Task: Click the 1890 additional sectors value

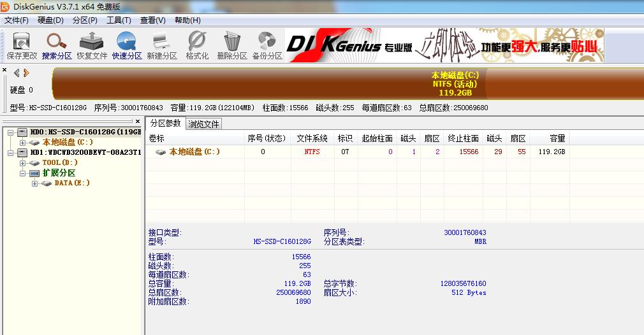Action: click(303, 301)
